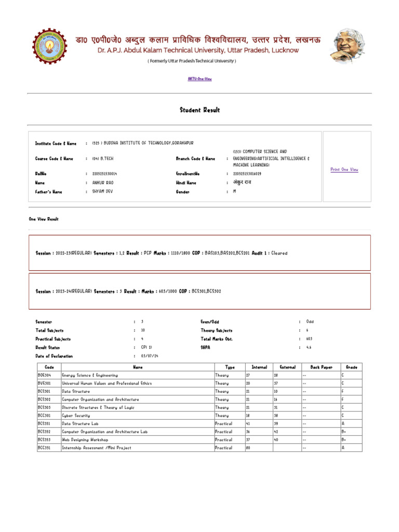This screenshot has height=532, width=399.
Task: Click subject code BCS302
Action: coord(44,400)
